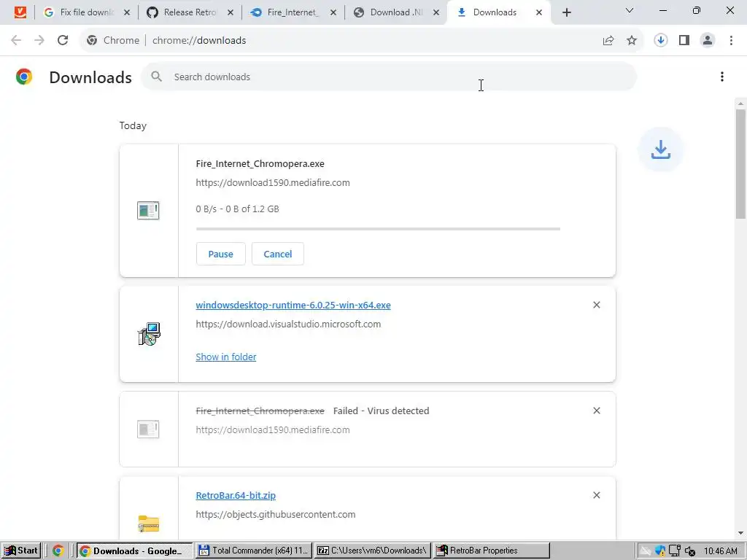Open the toolbar downloads bubble icon
747x560 pixels.
tap(661, 41)
